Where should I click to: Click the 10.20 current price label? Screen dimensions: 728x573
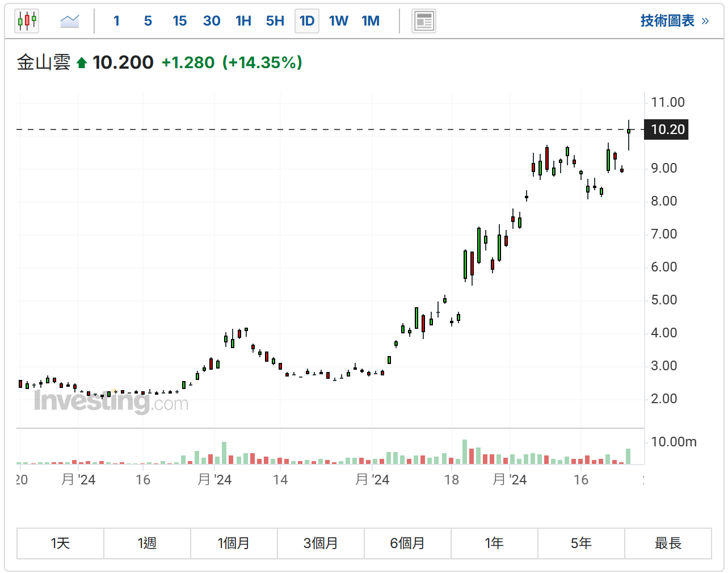(667, 129)
